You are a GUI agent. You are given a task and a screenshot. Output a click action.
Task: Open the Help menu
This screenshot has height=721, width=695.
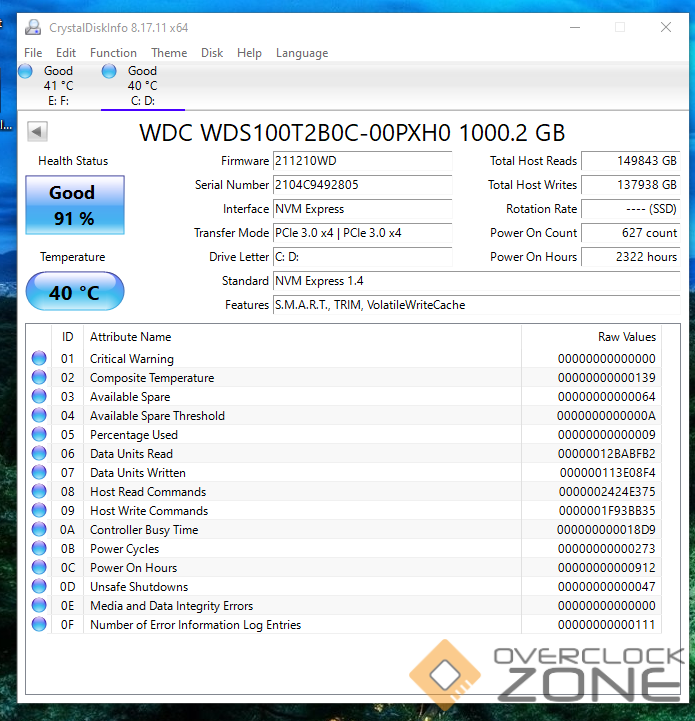coord(249,53)
